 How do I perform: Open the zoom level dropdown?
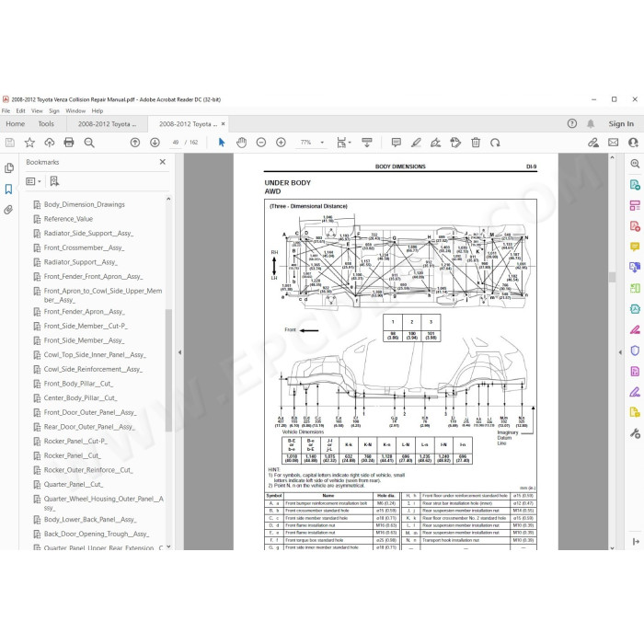322,143
